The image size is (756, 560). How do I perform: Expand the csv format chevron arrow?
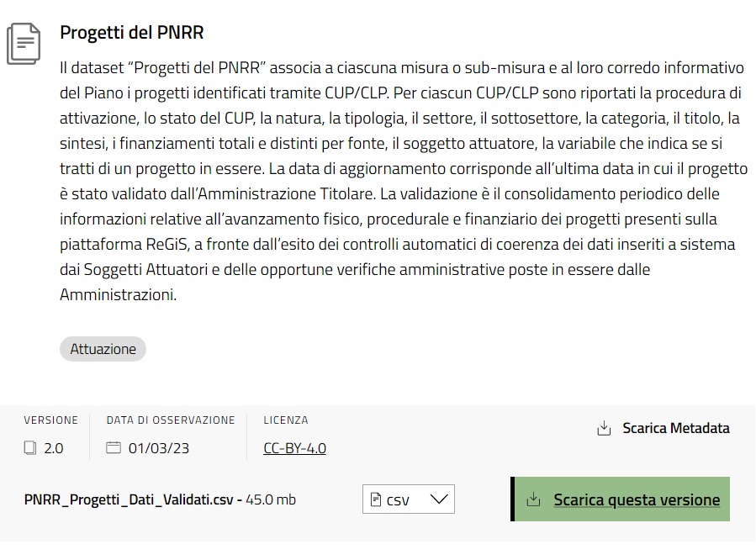(439, 499)
